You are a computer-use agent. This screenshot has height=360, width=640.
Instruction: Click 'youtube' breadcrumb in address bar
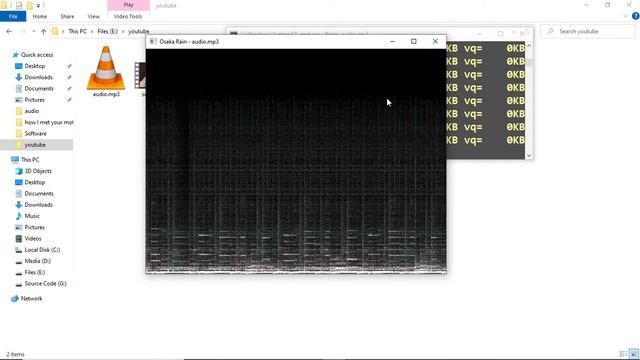[139, 31]
